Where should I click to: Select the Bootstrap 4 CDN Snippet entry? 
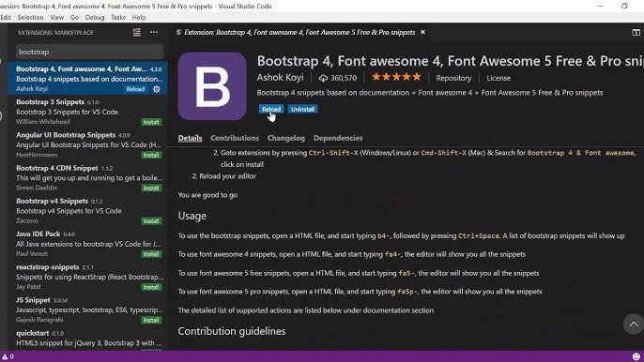pos(88,177)
